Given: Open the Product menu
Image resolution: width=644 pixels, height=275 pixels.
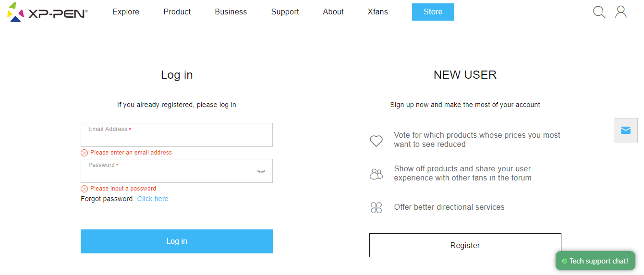Looking at the screenshot, I should click(x=177, y=12).
